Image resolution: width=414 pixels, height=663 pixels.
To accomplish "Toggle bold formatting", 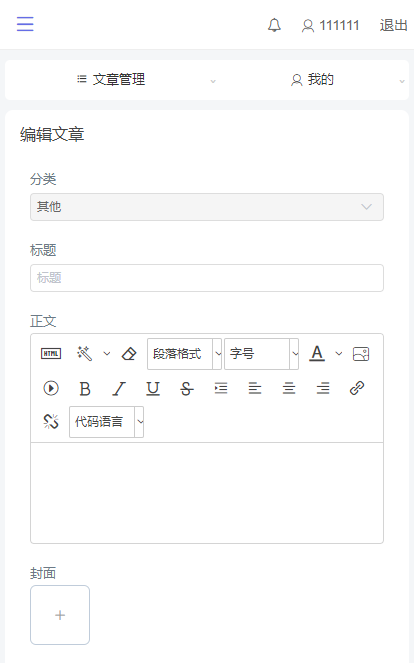I will pyautogui.click(x=85, y=388).
